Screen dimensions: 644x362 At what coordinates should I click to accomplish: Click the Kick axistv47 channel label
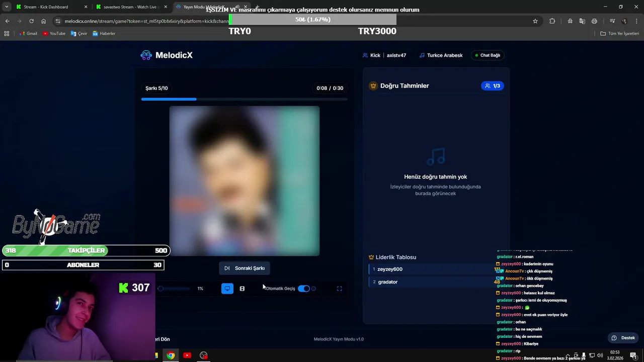click(384, 55)
